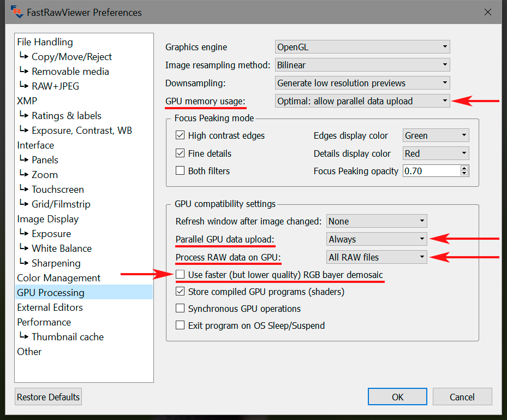
Task: Select Color Management category
Action: click(x=58, y=278)
